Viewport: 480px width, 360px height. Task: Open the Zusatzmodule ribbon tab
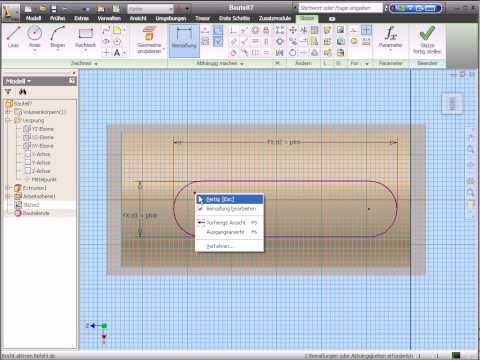click(275, 18)
